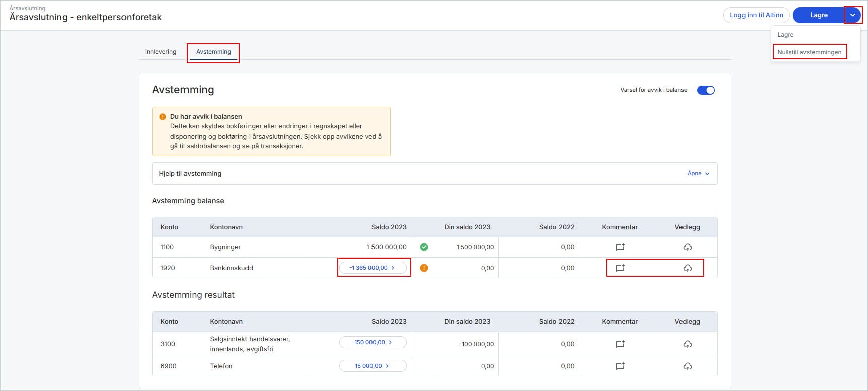Viewport: 868px width, 391px height.
Task: Upload attachment for Bankinnskudd row
Action: [687, 268]
